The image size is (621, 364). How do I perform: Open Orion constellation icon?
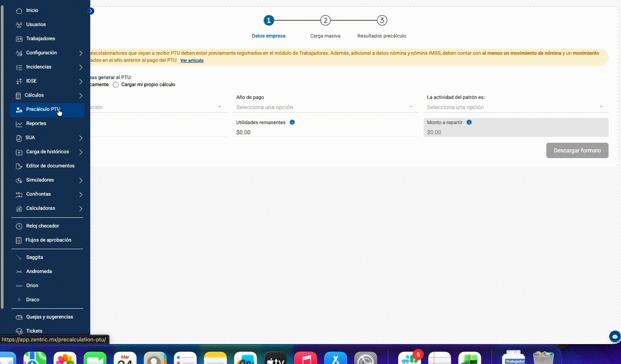(19, 285)
